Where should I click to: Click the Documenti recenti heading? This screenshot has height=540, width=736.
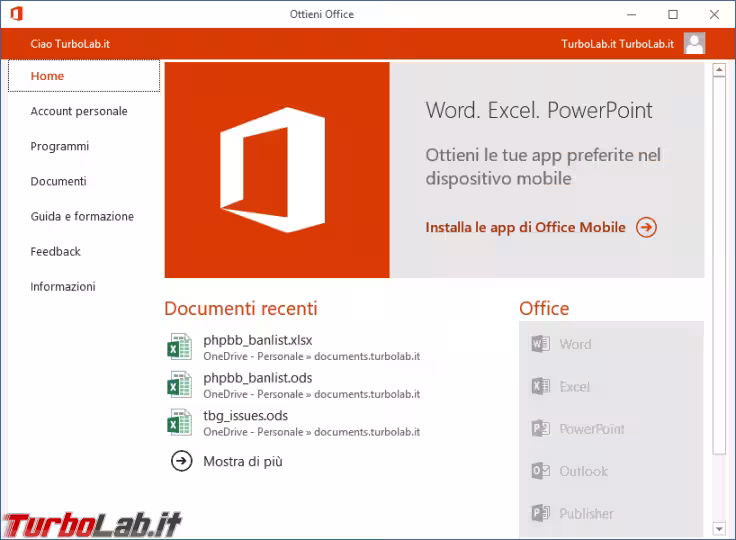(x=241, y=309)
